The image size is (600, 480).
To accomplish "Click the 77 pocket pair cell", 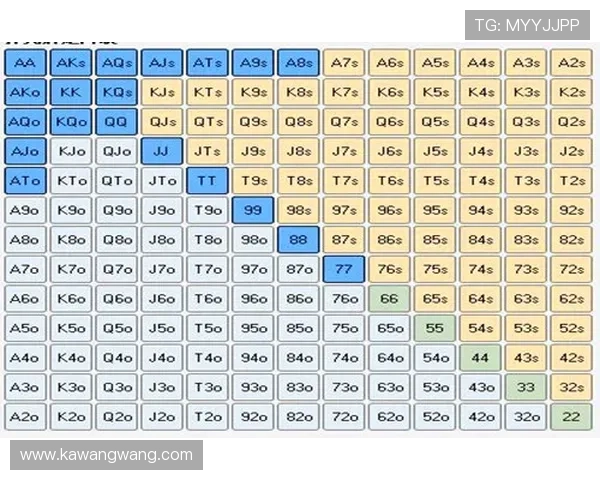I will point(343,270).
